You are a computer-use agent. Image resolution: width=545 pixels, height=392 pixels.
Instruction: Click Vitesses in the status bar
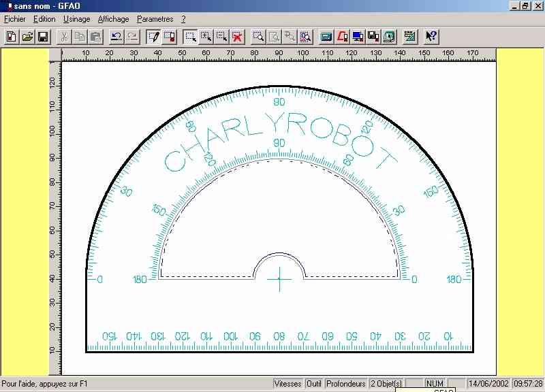click(287, 384)
